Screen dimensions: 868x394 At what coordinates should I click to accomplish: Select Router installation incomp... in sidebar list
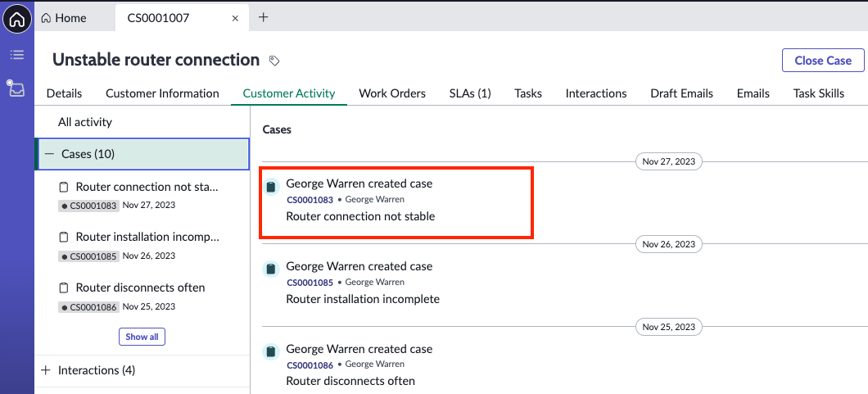(147, 238)
